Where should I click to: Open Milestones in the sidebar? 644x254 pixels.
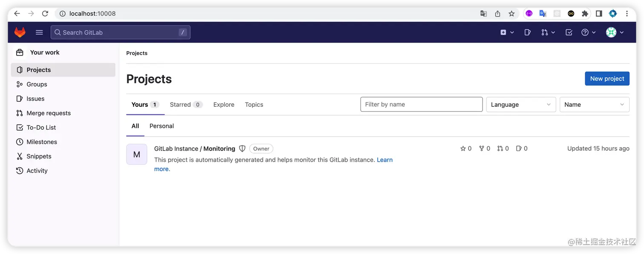63,142
